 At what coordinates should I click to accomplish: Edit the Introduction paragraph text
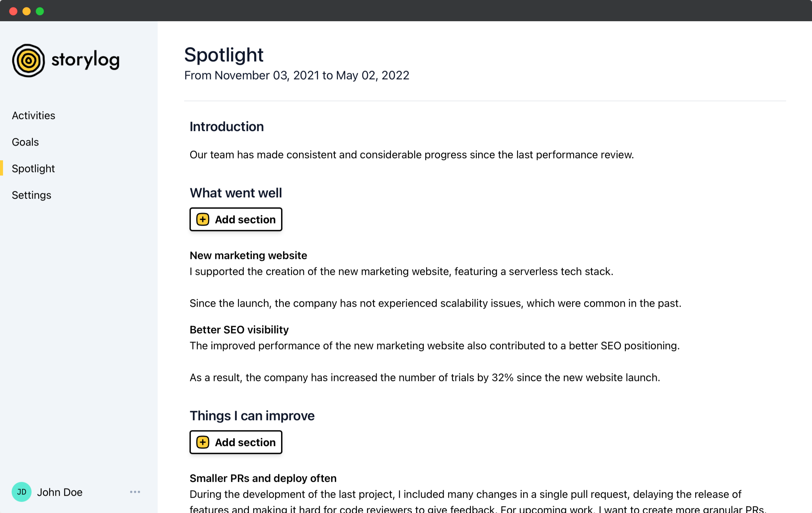[x=411, y=155]
